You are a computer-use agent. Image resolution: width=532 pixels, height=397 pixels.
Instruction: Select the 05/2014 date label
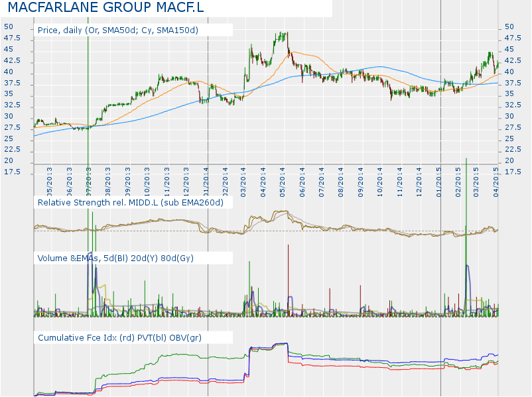(x=283, y=182)
